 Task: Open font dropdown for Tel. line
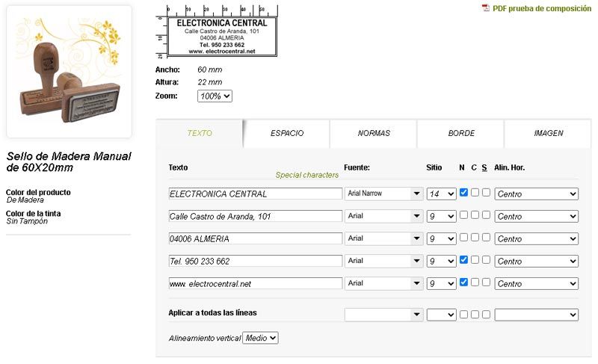click(383, 261)
